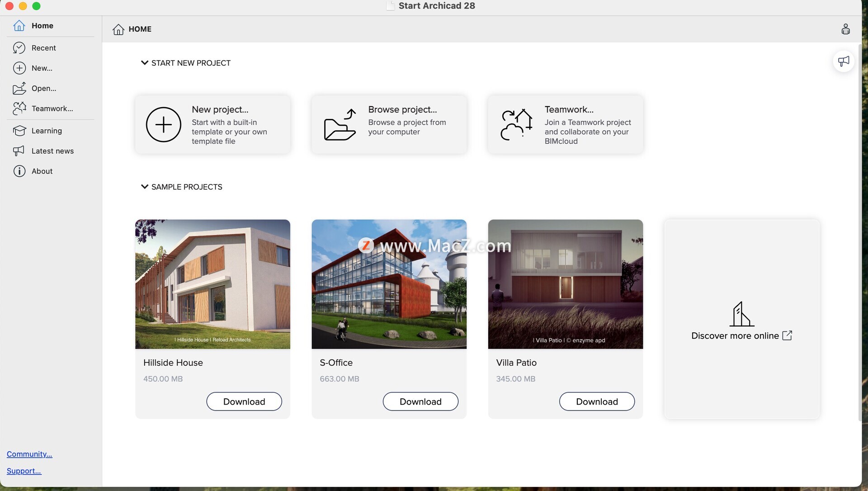Click the Teamwork... card title

[x=569, y=109]
